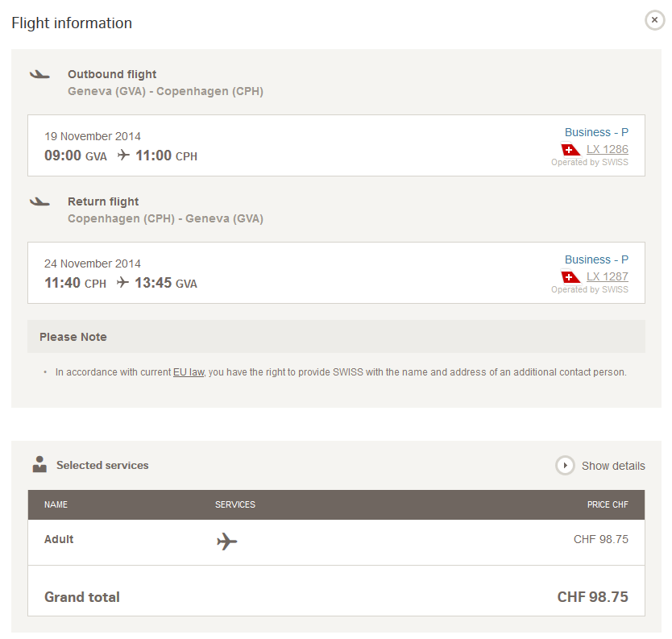This screenshot has height=639, width=672.
Task: Click the outbound flight plane icon
Action: [39, 75]
